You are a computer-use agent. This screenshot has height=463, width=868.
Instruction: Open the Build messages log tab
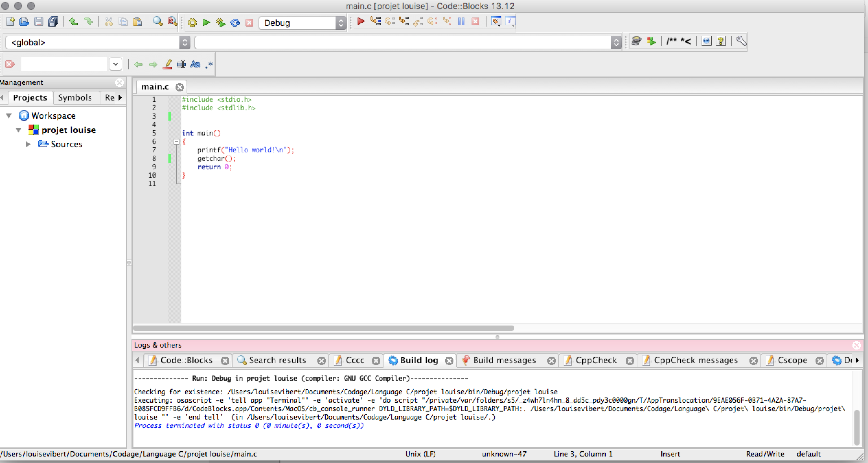[x=504, y=360]
